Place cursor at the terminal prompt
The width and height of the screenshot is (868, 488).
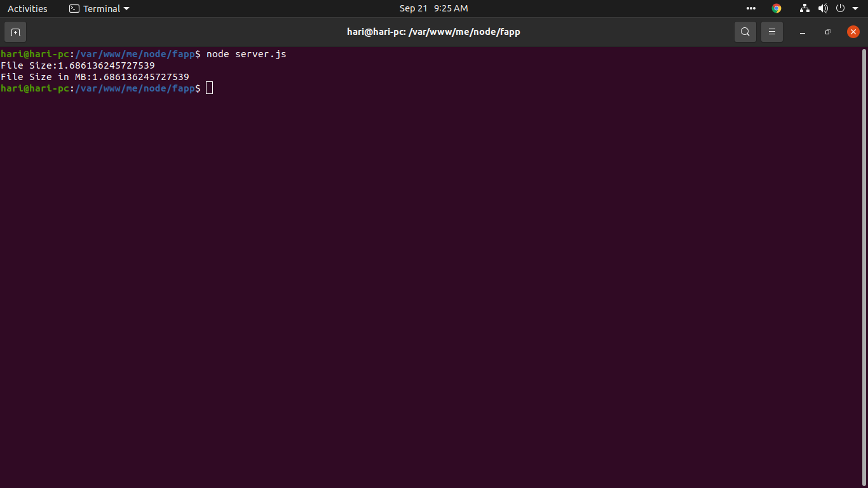coord(209,88)
